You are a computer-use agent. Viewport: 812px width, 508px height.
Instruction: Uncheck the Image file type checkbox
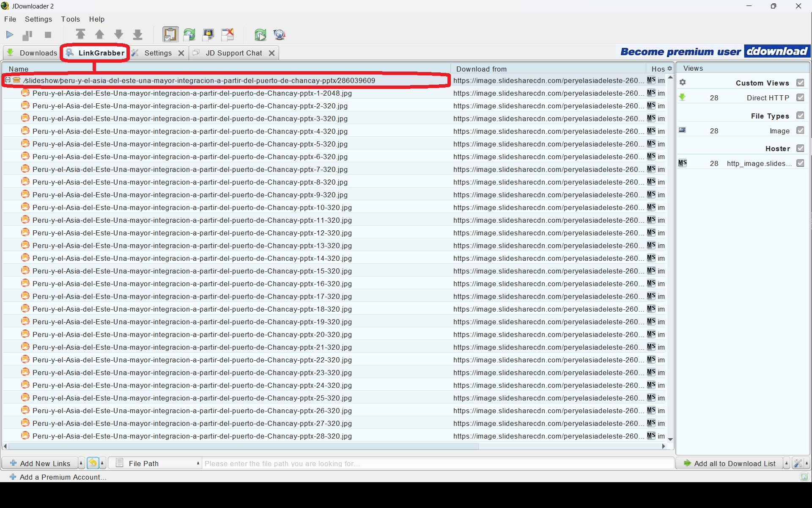click(x=800, y=131)
